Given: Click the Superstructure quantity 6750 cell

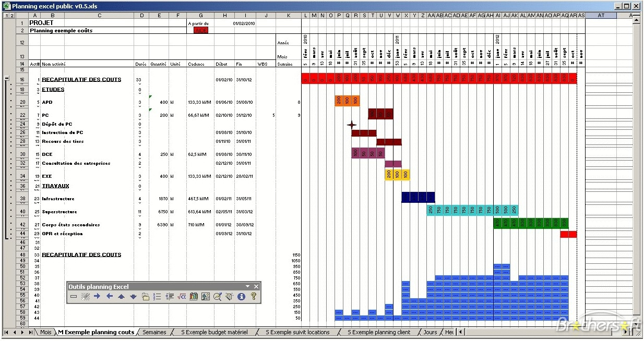Looking at the screenshot, I should click(159, 212).
